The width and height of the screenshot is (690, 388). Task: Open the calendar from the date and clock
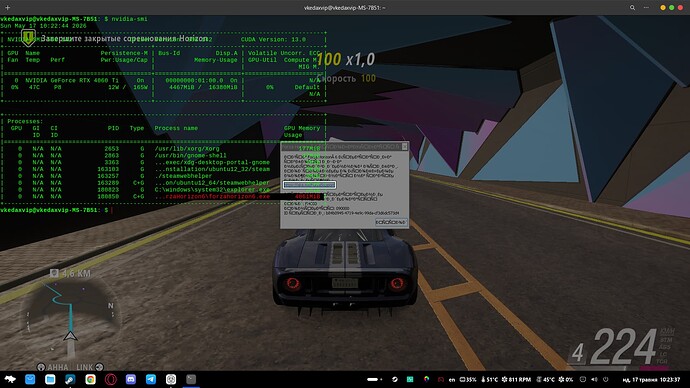coord(651,379)
